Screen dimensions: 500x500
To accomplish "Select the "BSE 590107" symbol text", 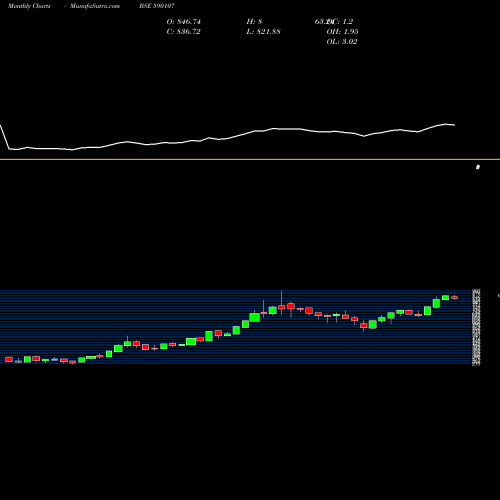I will pos(157,6).
